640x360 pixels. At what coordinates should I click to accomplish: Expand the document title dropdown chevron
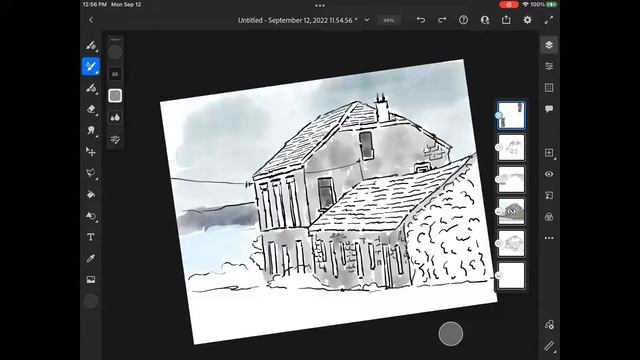[367, 20]
